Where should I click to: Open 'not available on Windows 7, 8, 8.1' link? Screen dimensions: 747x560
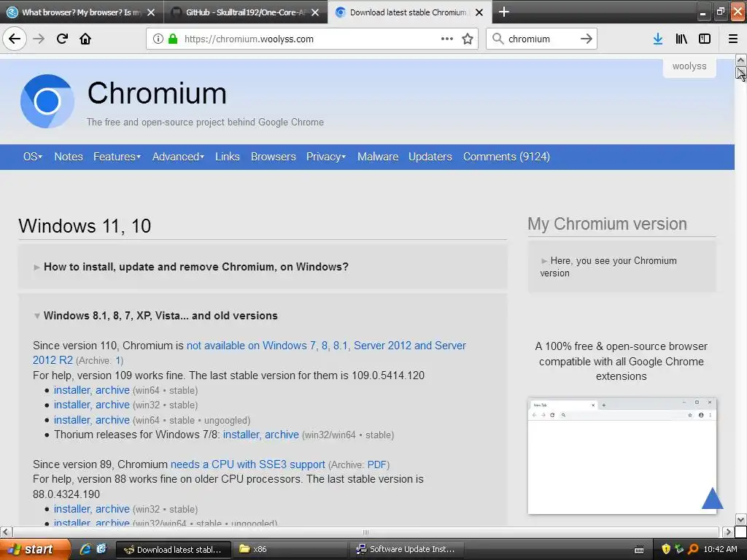[x=326, y=346]
